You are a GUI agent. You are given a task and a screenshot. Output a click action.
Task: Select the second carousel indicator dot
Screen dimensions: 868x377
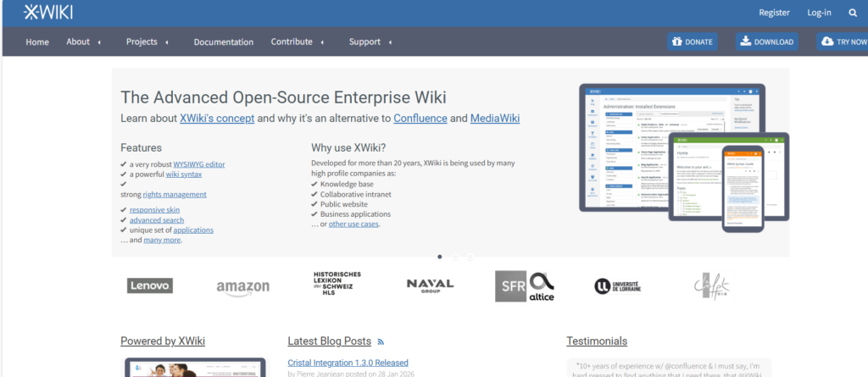pyautogui.click(x=454, y=256)
